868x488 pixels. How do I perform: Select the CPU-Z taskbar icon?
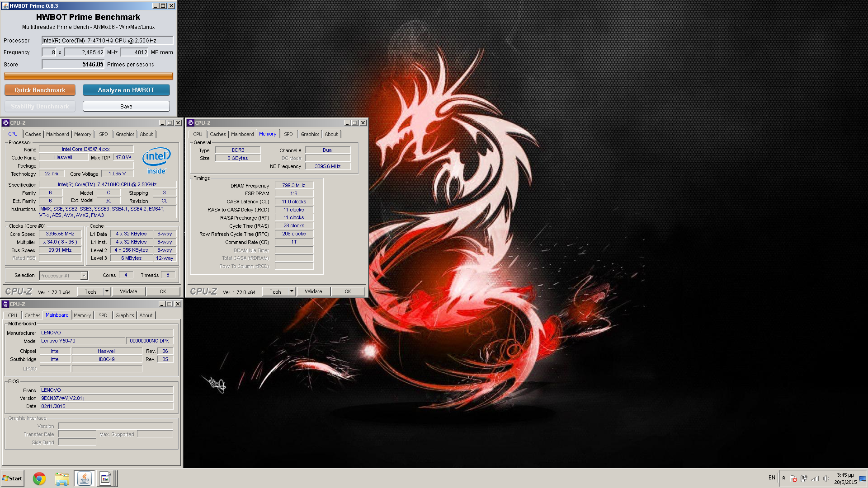(x=105, y=479)
